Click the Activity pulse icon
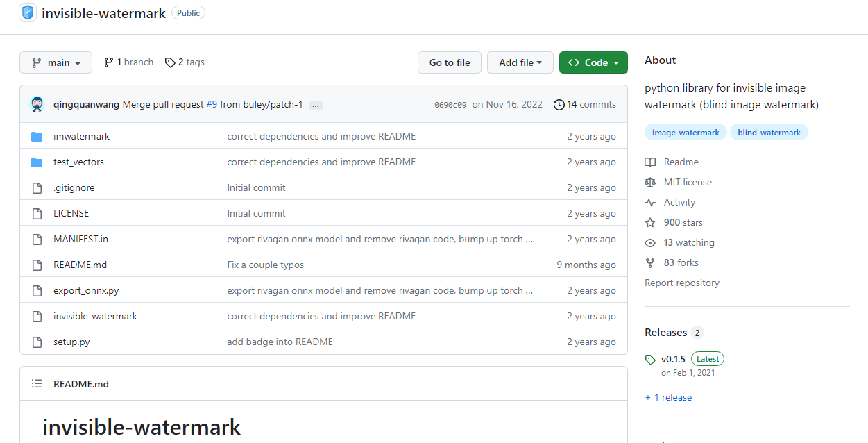Image resolution: width=868 pixels, height=443 pixels. [650, 203]
